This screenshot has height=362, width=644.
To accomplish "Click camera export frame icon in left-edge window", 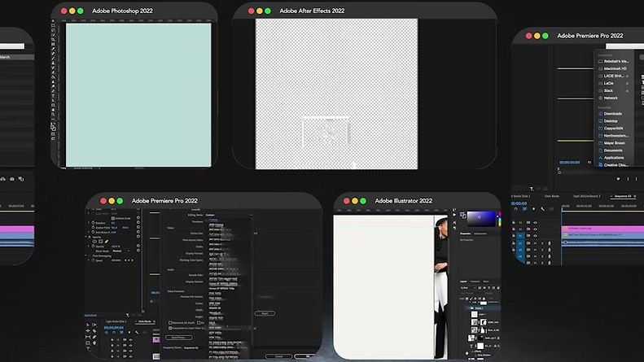I will pos(12,179).
